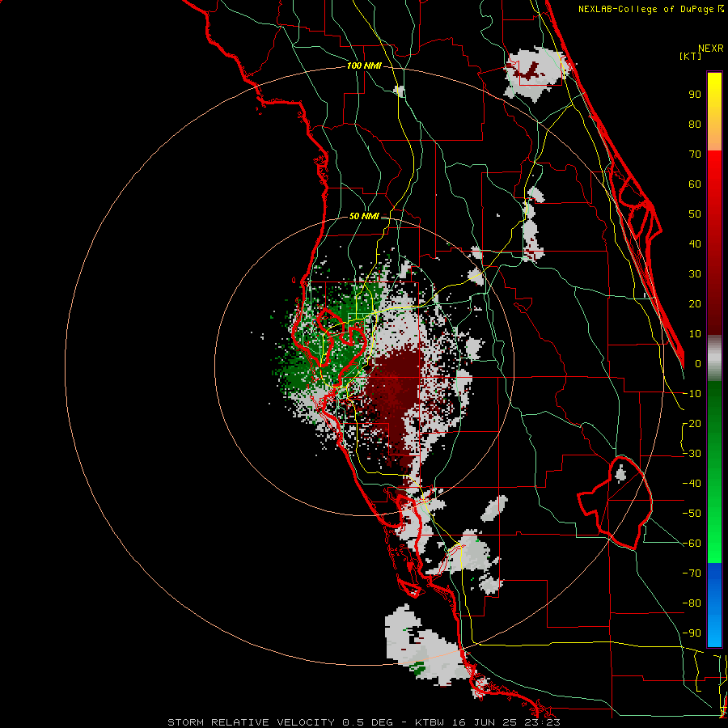Click the positive 80 value on velocity scale

coord(695,125)
